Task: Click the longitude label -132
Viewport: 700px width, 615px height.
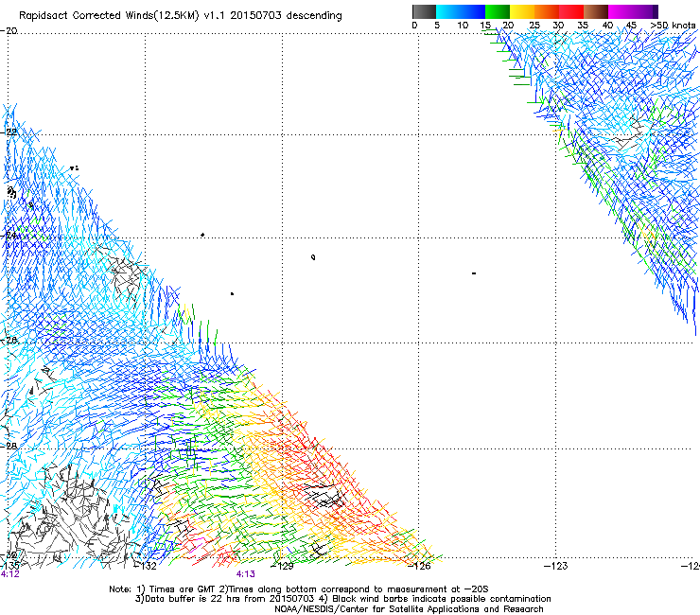Action: (x=147, y=567)
